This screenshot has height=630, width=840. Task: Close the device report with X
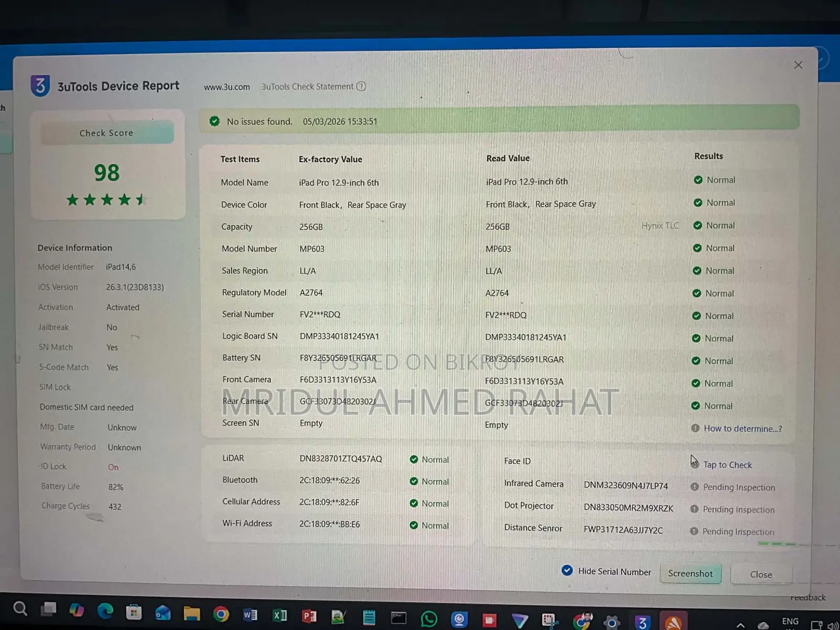point(798,65)
